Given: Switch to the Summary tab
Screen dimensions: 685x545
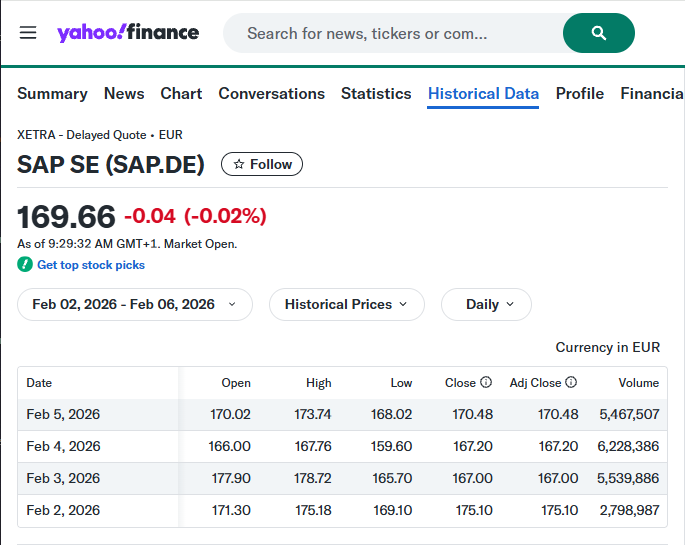Looking at the screenshot, I should [52, 93].
